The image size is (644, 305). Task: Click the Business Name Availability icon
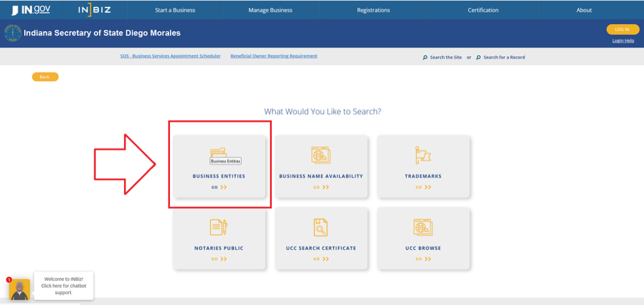click(321, 155)
